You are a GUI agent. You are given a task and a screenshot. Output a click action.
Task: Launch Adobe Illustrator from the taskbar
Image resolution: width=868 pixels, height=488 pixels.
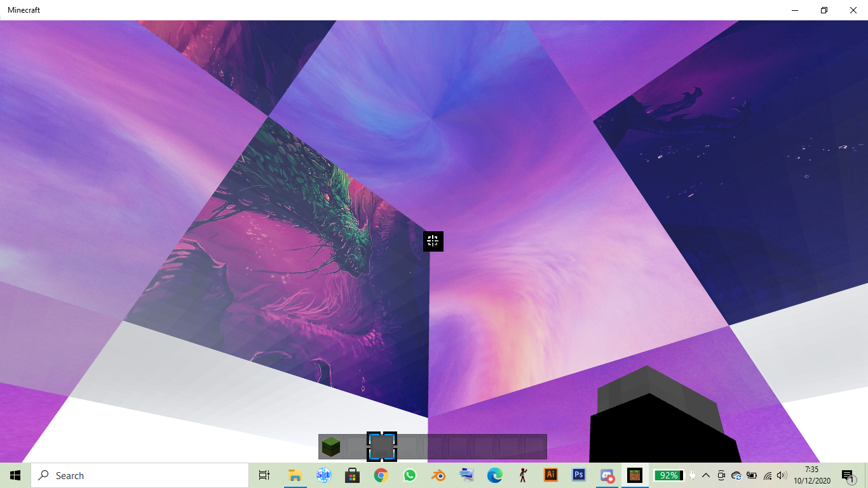pyautogui.click(x=551, y=475)
